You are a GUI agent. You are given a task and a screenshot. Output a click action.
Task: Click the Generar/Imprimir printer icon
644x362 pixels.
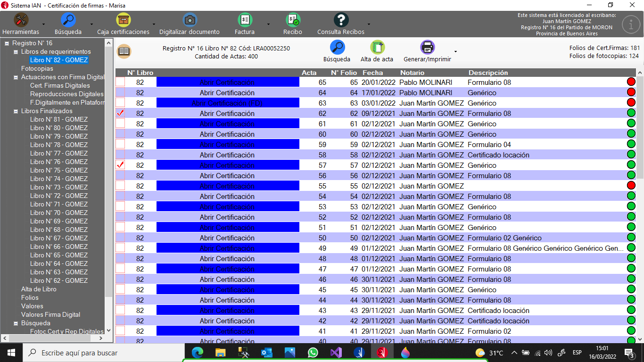[427, 48]
